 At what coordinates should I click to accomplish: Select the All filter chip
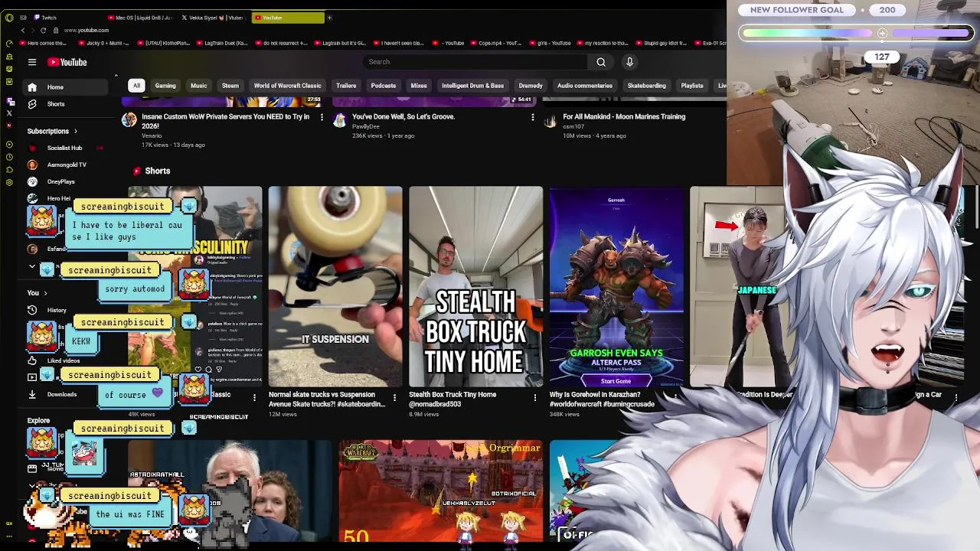pyautogui.click(x=136, y=86)
